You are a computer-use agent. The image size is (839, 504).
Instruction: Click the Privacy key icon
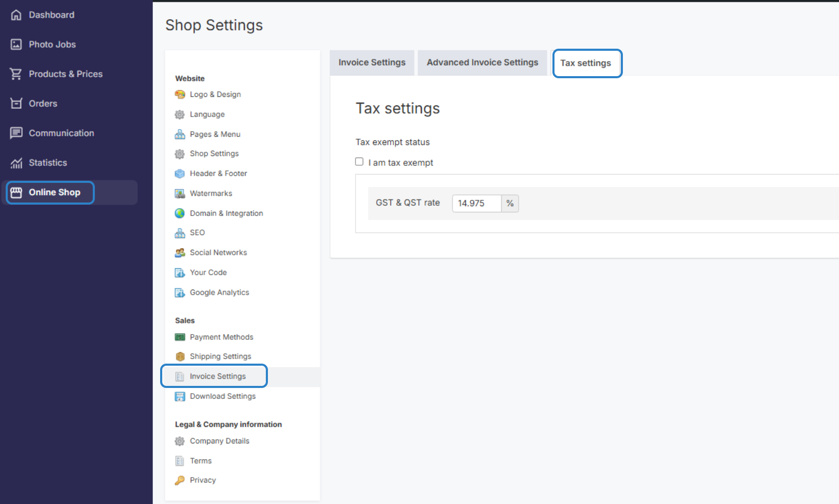click(x=180, y=481)
